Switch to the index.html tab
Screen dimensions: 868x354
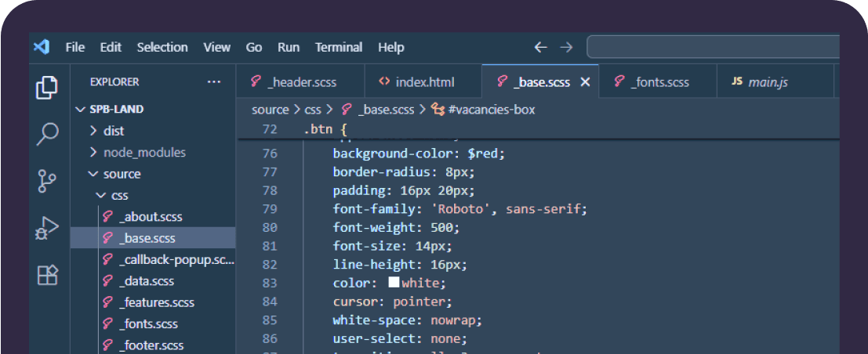[424, 82]
